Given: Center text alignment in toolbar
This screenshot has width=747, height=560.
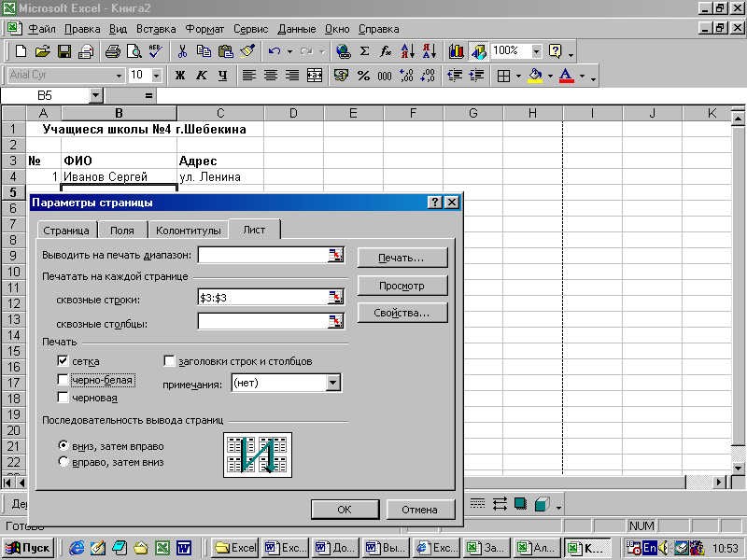Looking at the screenshot, I should [271, 76].
